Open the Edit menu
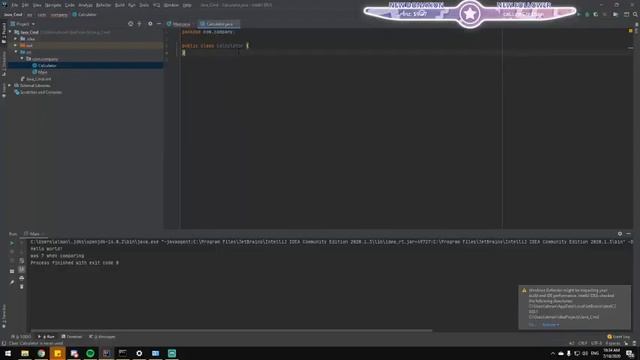Viewport: 640px width, 360px height. (x=25, y=5)
